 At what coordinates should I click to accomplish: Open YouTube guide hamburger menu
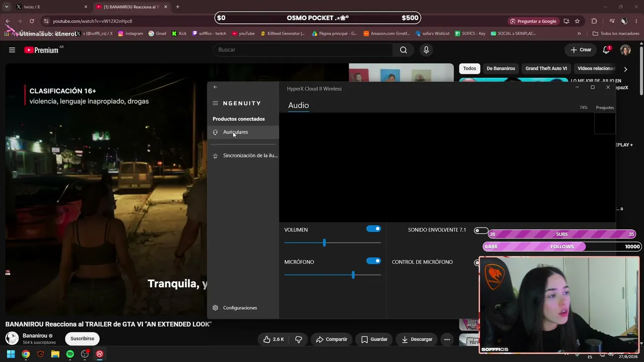click(x=12, y=50)
